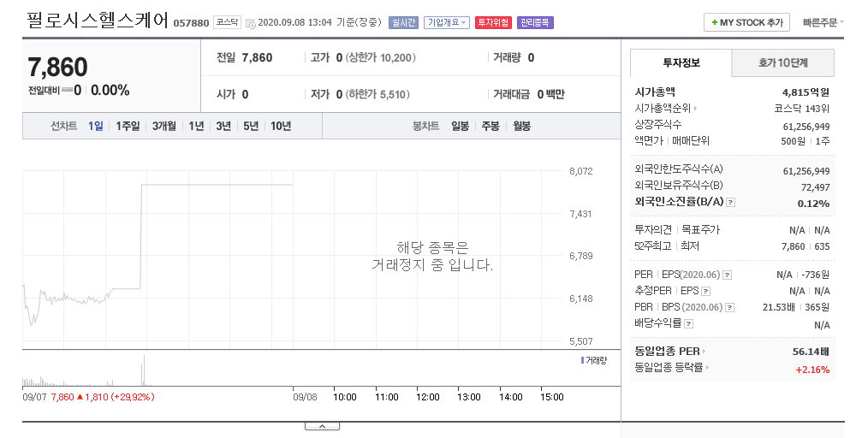The width and height of the screenshot is (868, 438).
Task: Click the 코스닥 143위 ranking value
Action: click(x=801, y=109)
